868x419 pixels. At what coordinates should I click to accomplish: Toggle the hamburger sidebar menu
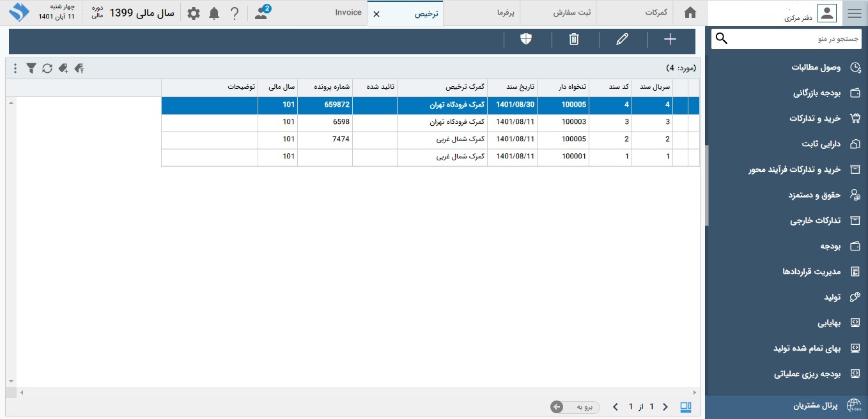(854, 13)
